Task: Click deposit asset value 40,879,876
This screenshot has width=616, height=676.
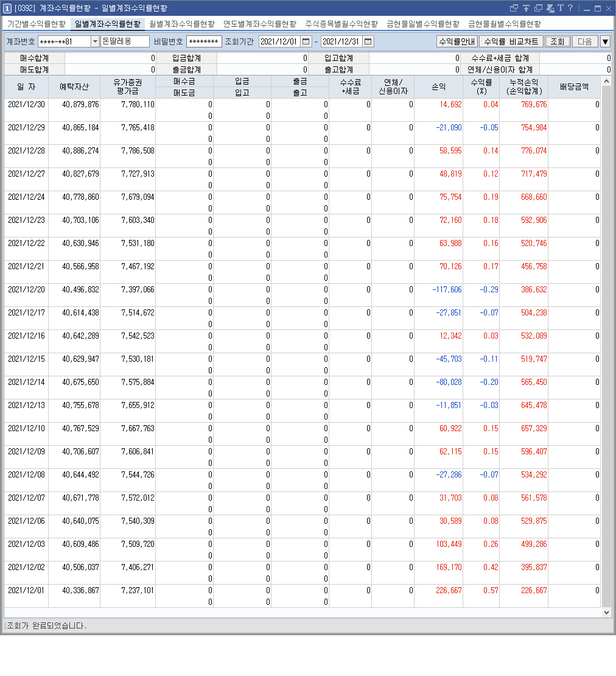Action: click(x=80, y=104)
